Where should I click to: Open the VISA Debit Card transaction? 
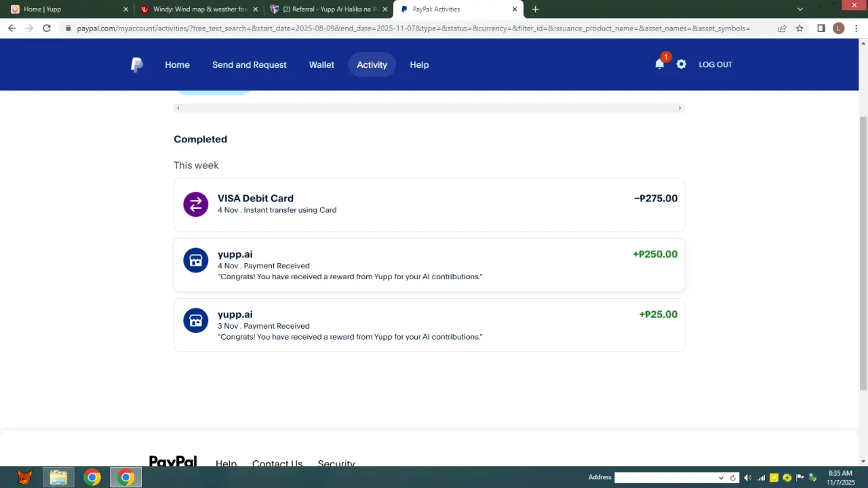coord(429,205)
